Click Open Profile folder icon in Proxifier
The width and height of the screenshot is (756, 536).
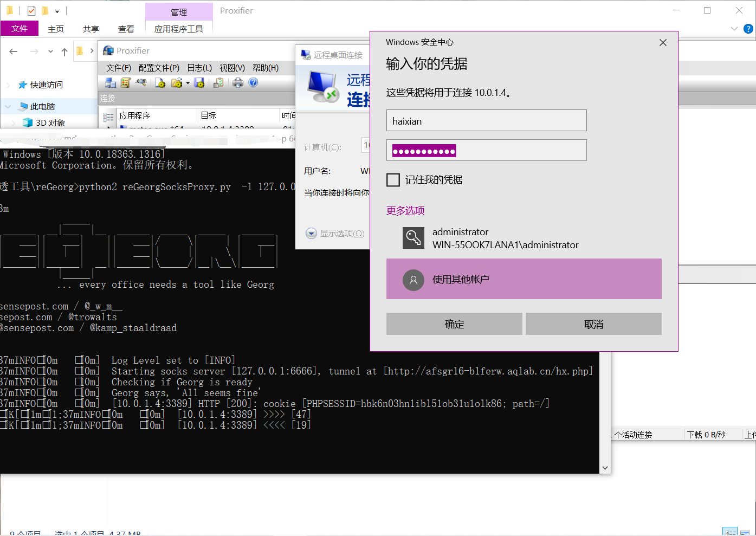tap(176, 82)
